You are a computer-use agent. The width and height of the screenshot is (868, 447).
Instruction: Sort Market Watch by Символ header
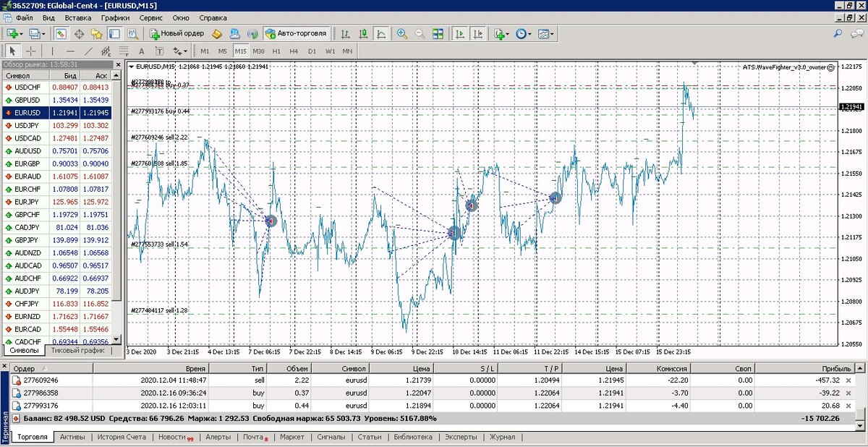(25, 75)
